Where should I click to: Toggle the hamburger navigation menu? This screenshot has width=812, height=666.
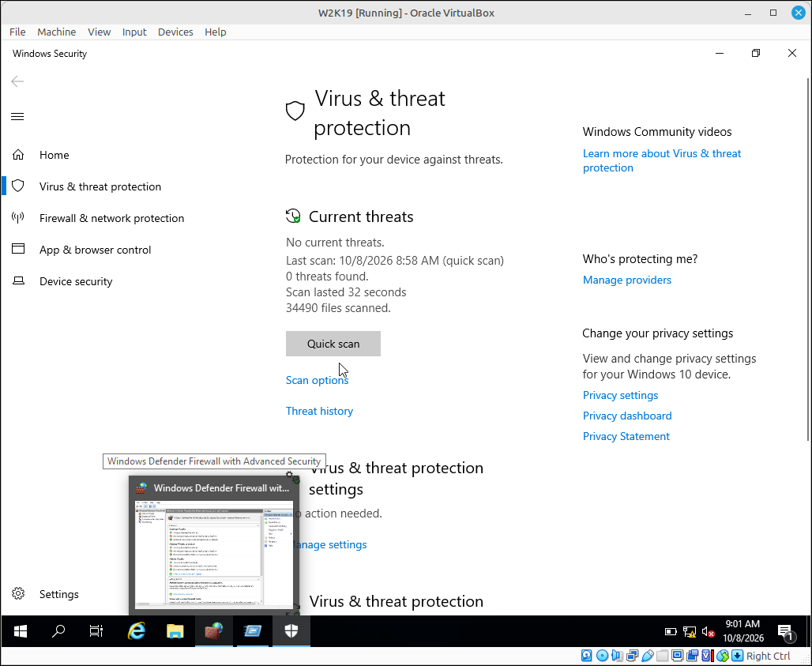click(17, 116)
